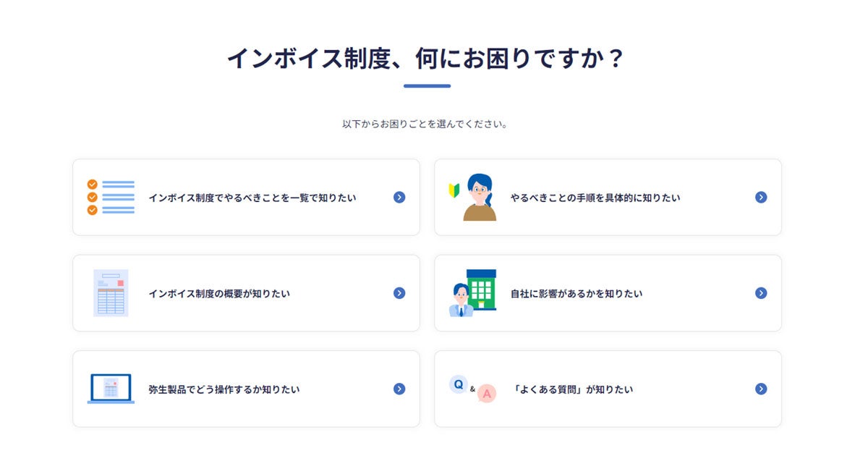Click the heading 'インボイス制度、何にお困りですか？'

[426, 59]
